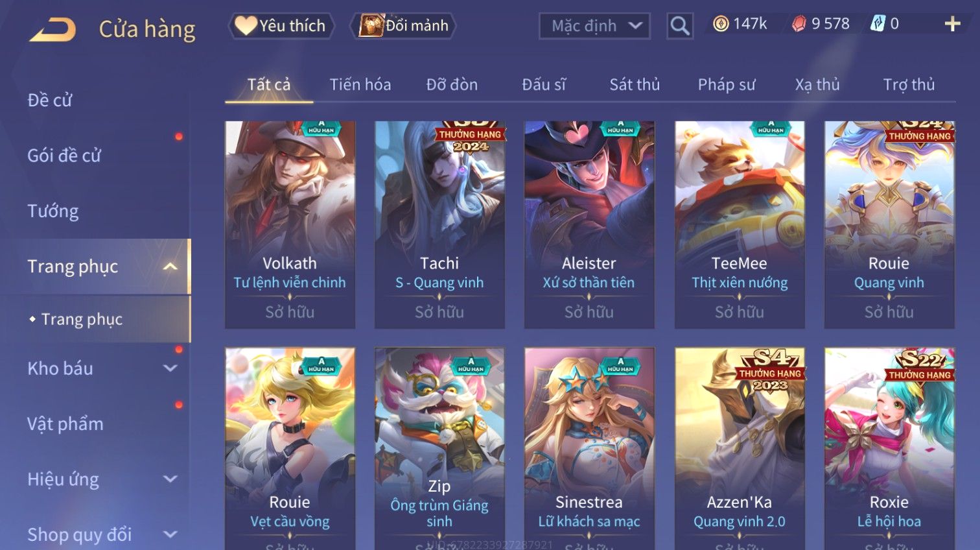
Task: Switch to the Sát thủ tab
Action: 634,84
